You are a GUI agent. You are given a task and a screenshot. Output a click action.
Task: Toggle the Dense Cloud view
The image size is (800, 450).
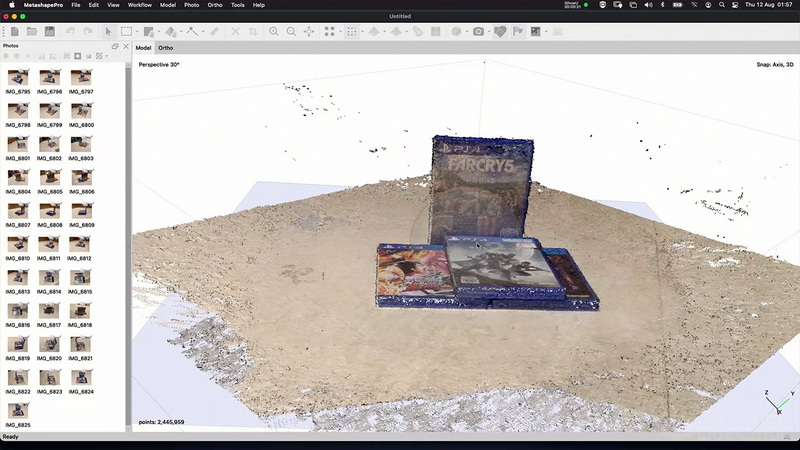352,32
